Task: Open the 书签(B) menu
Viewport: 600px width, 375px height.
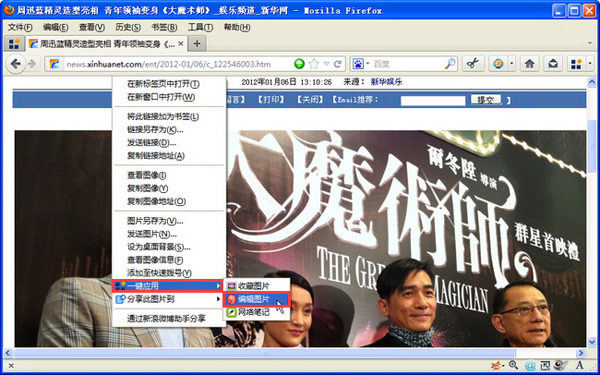Action: coord(164,28)
